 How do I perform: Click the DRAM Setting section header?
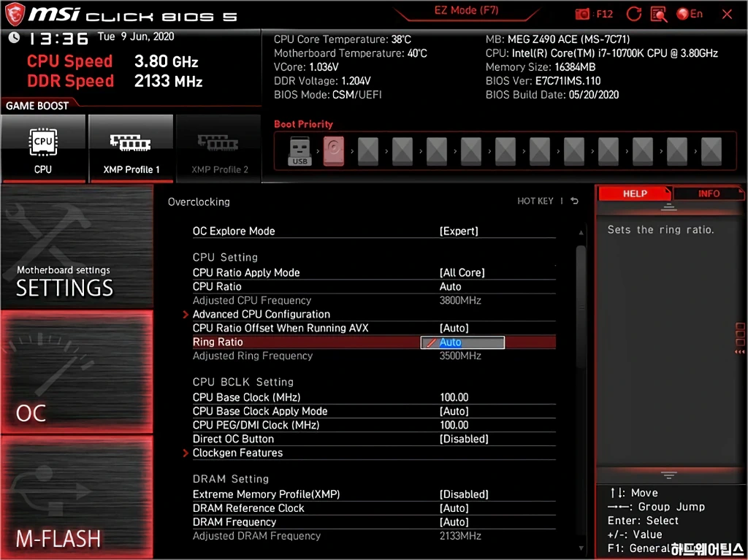230,478
